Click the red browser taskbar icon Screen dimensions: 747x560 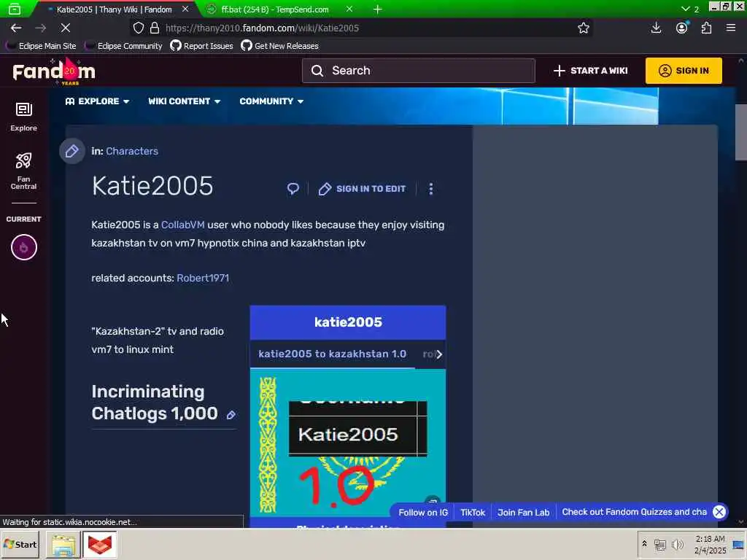99,545
